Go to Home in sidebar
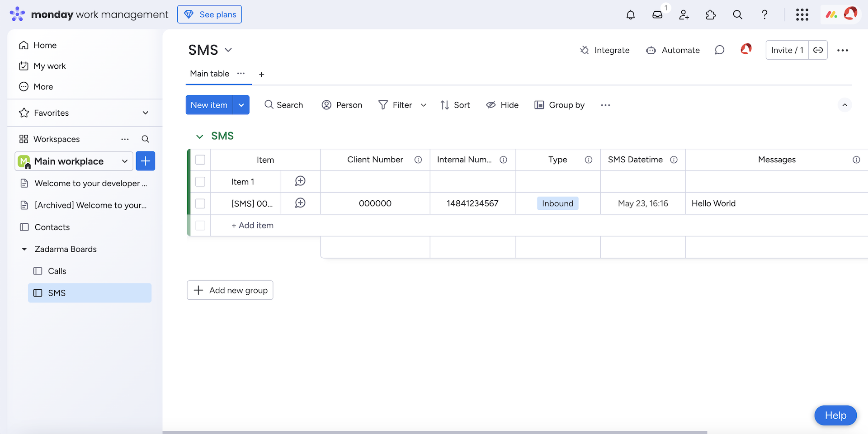 coord(38,45)
